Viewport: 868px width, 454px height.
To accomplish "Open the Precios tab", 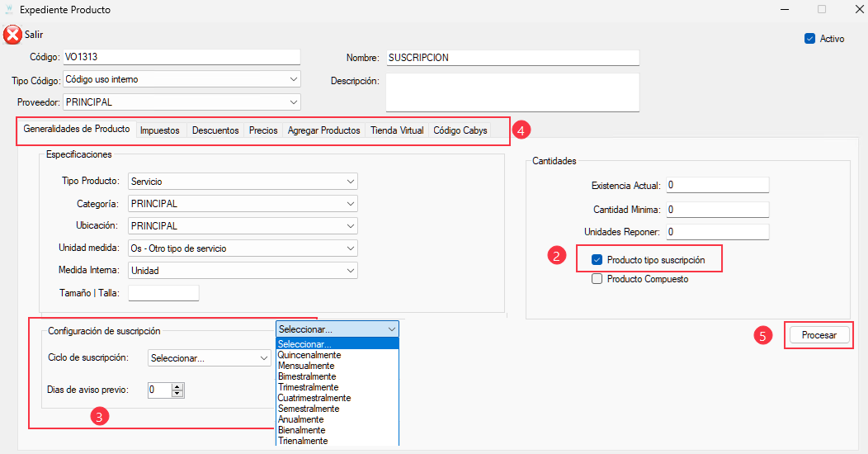I will click(263, 130).
